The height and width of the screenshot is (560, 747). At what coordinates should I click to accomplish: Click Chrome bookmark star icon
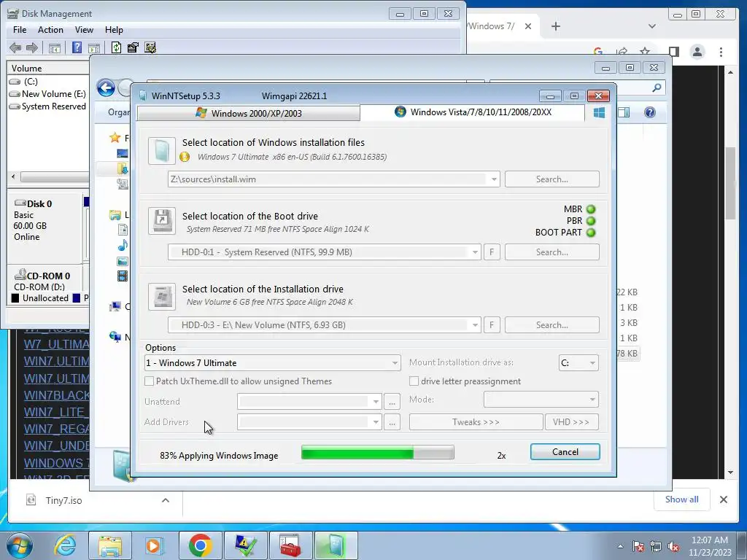[645, 52]
